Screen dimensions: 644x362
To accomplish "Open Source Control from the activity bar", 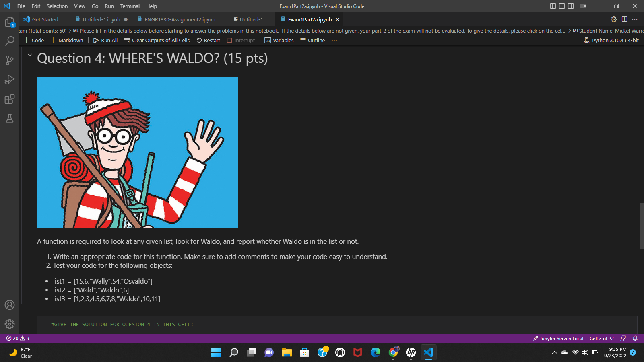I will [10, 60].
